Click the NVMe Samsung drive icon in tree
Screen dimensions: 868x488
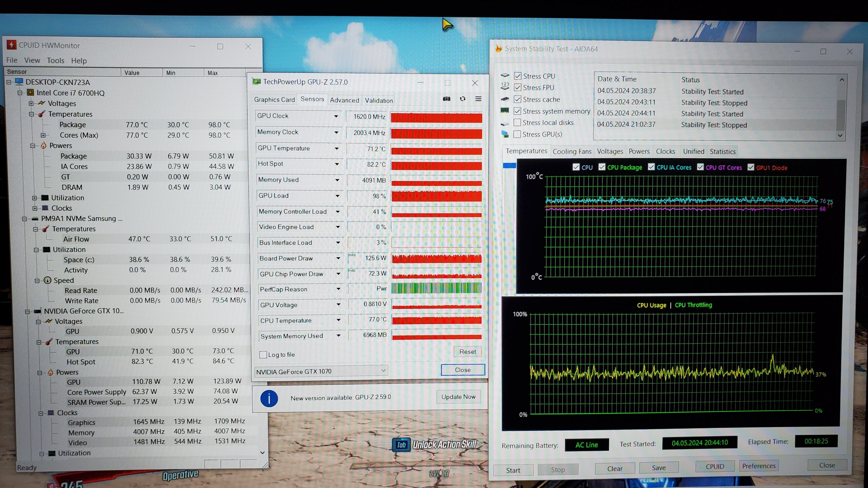pyautogui.click(x=35, y=219)
